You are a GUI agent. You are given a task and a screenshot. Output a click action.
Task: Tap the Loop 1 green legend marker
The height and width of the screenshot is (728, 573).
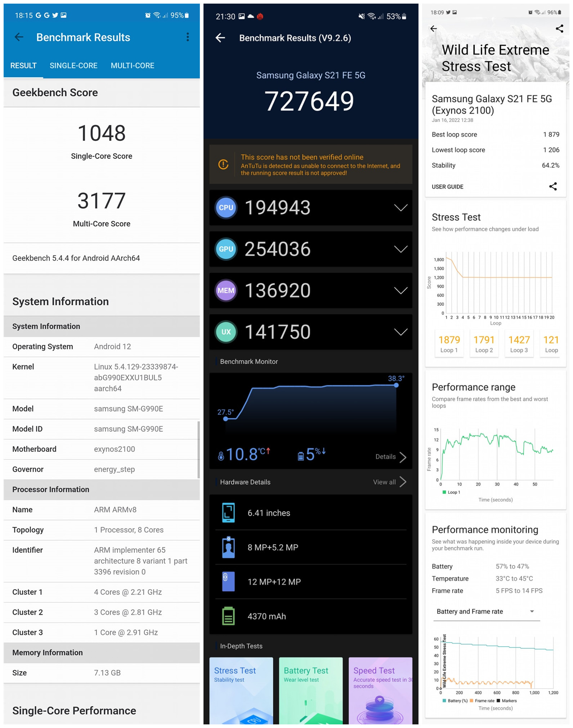click(444, 492)
